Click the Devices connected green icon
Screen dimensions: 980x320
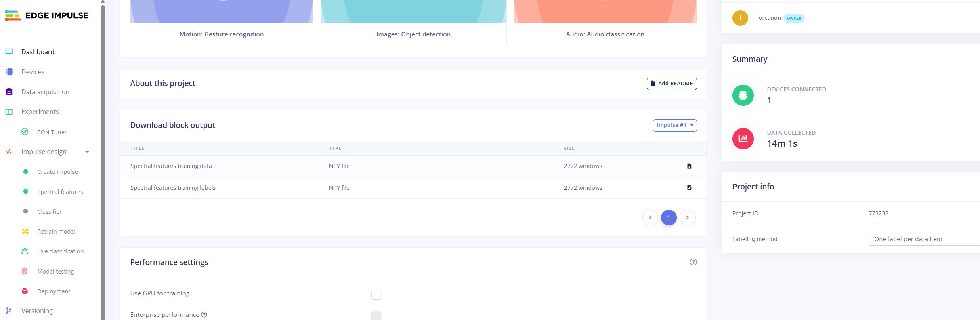click(x=743, y=95)
